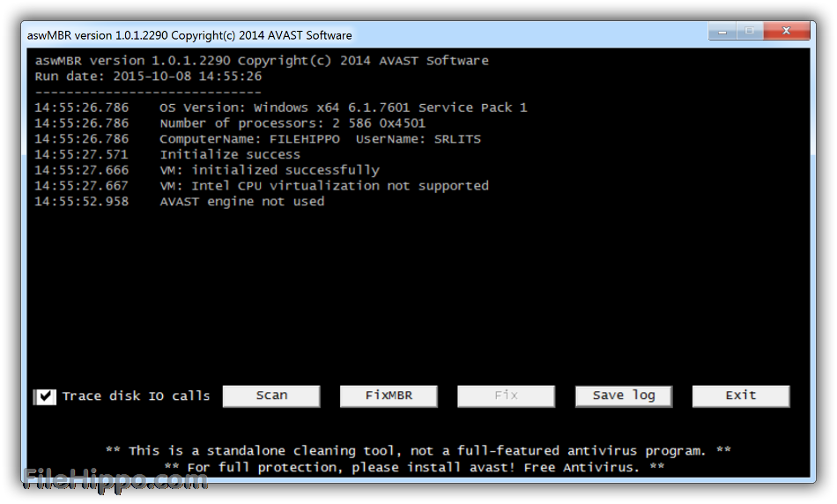Image resolution: width=837 pixels, height=504 pixels.
Task: Click the 'Intel CPU virtualization not supported' line
Action: tap(262, 186)
